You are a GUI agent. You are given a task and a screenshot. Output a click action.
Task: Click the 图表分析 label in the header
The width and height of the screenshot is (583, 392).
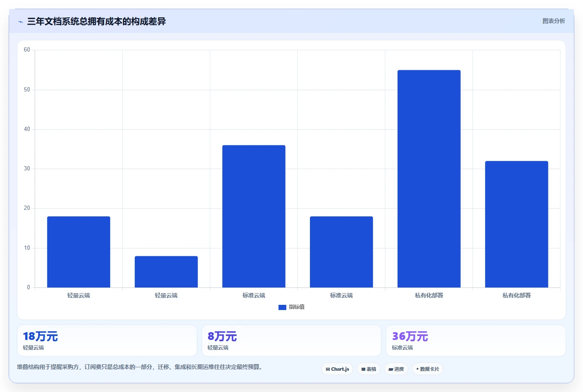point(554,21)
